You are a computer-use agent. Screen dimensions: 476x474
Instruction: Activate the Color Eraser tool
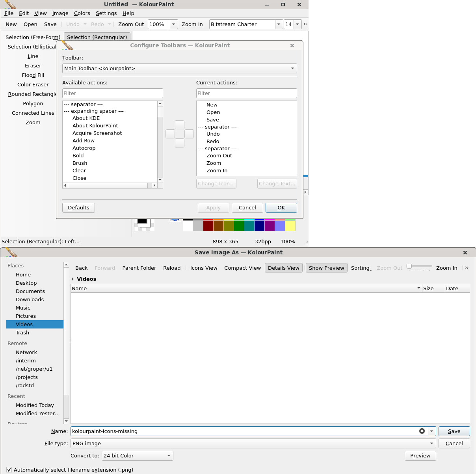click(33, 84)
